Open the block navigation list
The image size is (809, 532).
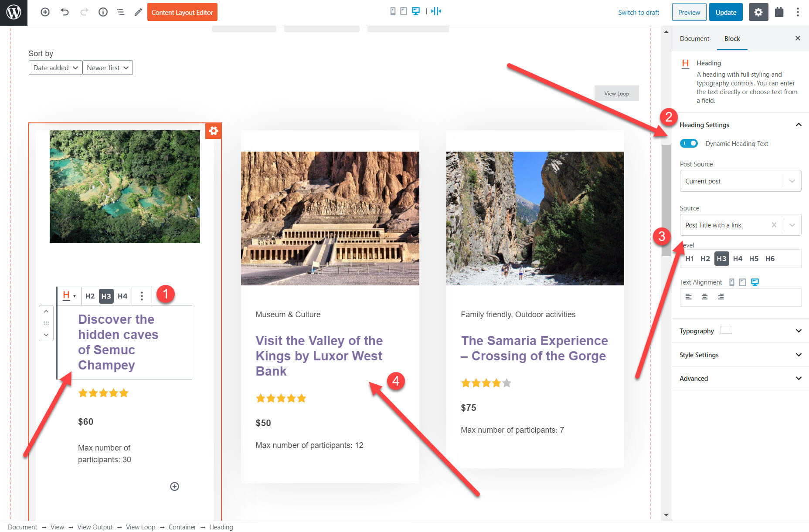121,12
